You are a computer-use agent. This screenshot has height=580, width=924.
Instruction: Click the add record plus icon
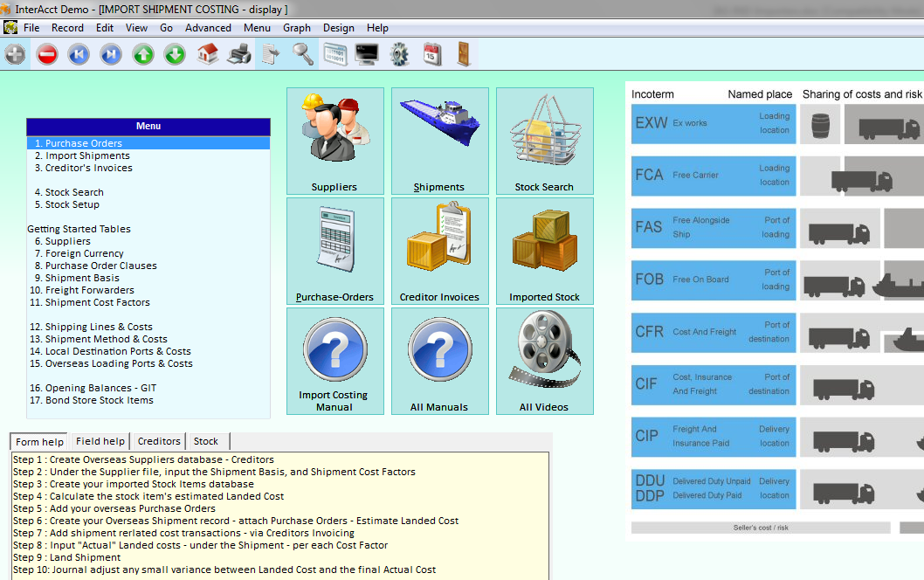pos(16,54)
